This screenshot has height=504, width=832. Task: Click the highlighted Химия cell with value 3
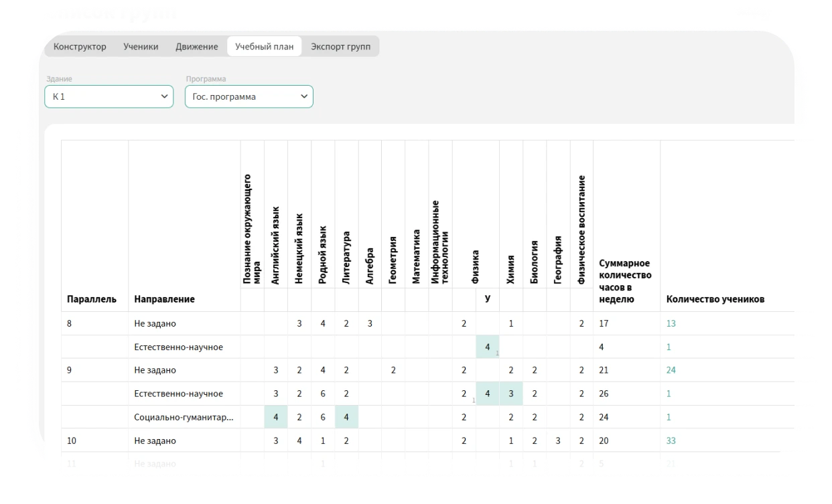click(511, 394)
